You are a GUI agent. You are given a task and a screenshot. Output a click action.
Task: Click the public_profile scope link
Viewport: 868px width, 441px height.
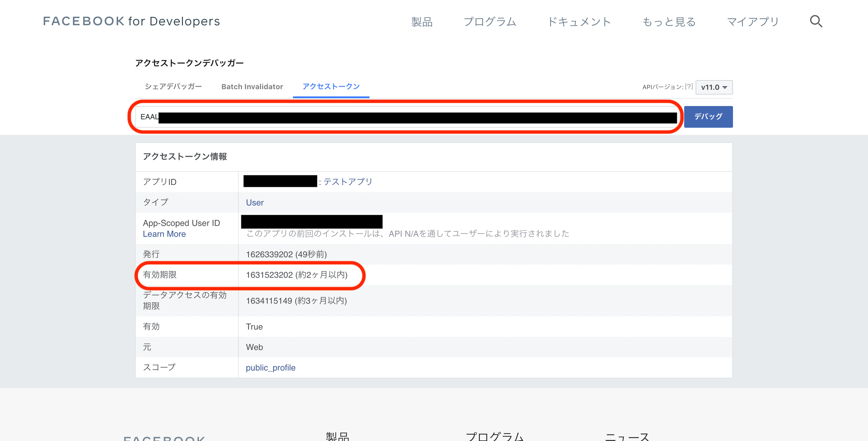click(271, 367)
